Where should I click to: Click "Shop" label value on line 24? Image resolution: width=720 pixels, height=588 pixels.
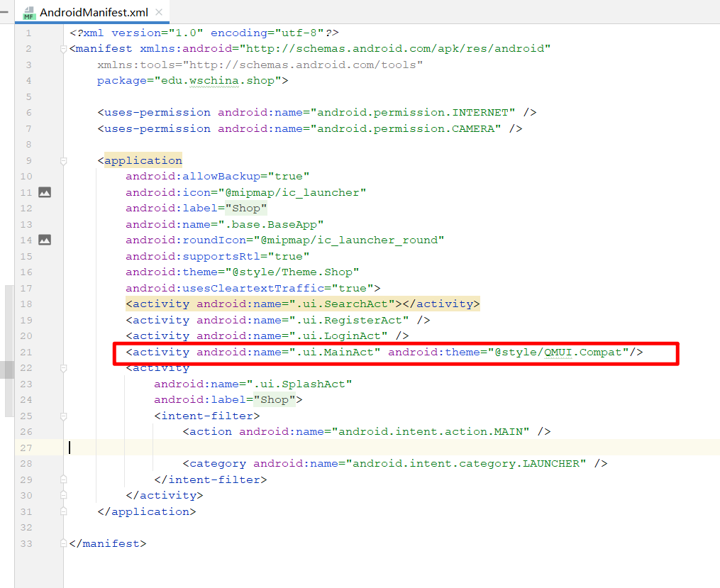pos(275,400)
